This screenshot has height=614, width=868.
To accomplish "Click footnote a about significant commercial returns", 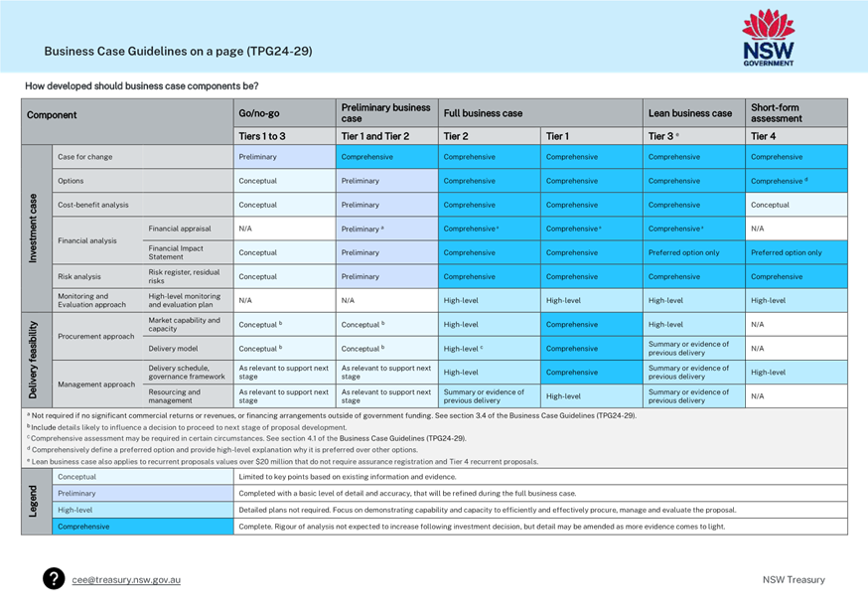I will [x=332, y=415].
